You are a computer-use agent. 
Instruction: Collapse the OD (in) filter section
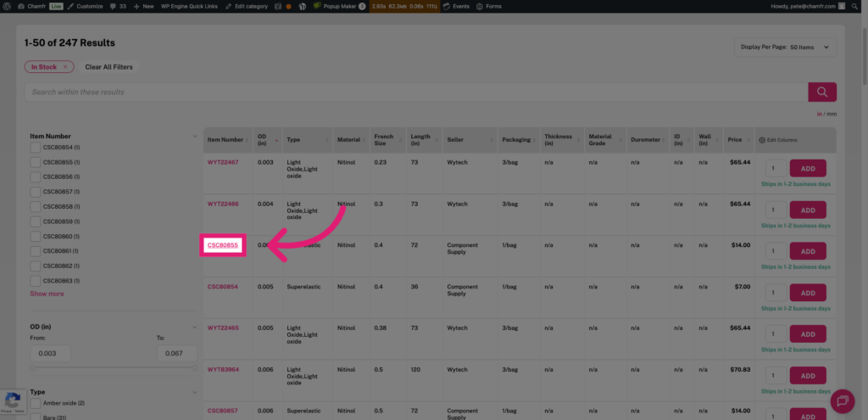(x=194, y=327)
